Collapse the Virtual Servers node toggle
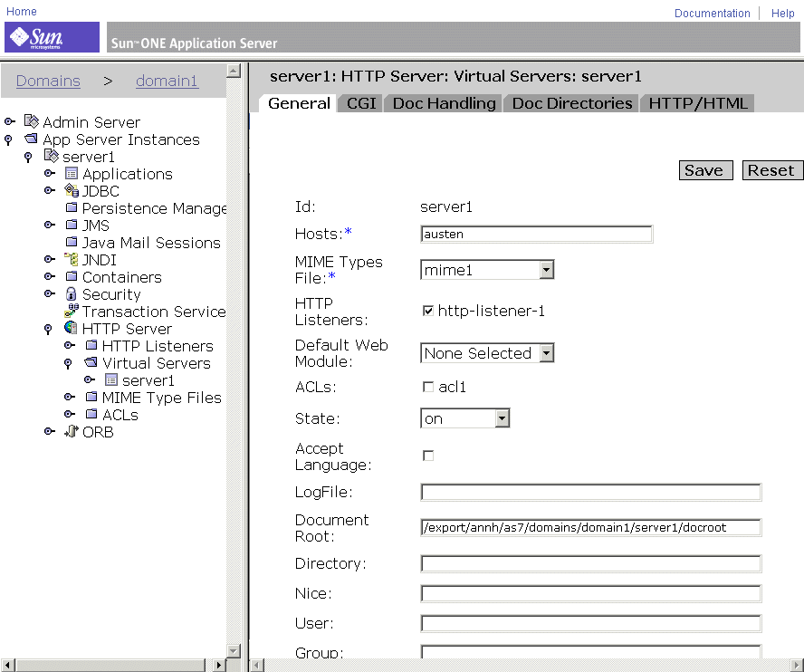The width and height of the screenshot is (804, 672). tap(68, 363)
